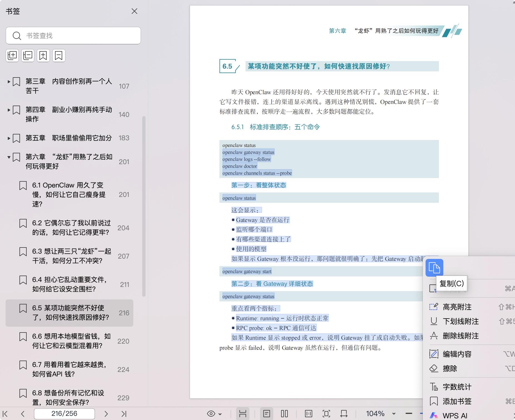Screen dimensions: 515x420
Task: Close the 书签 bookmarks panel
Action: pyautogui.click(x=134, y=11)
